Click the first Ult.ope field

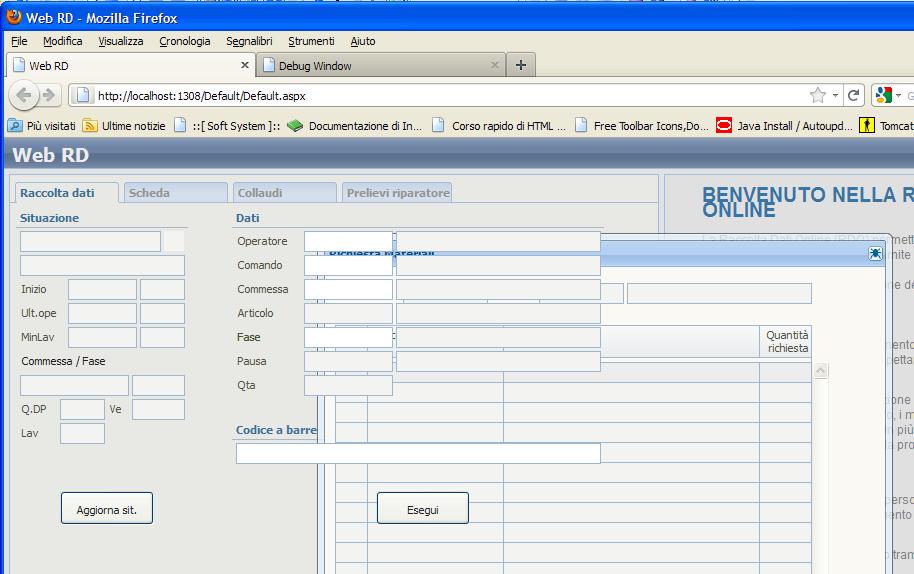pos(103,313)
